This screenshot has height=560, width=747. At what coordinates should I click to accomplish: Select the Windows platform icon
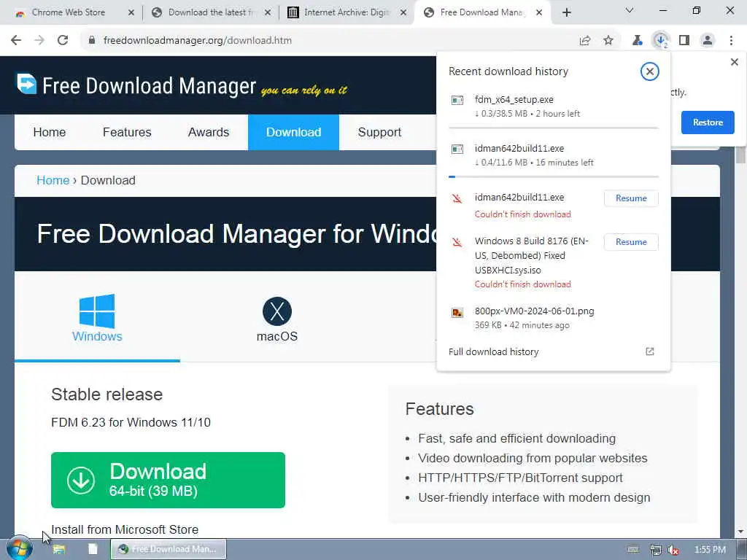pyautogui.click(x=97, y=311)
